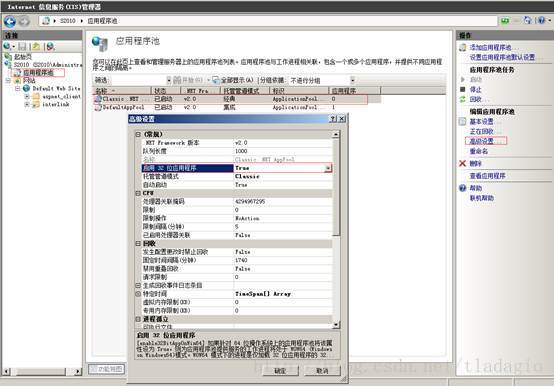Expand 生成回收事件日志条目 property node

tap(138, 285)
